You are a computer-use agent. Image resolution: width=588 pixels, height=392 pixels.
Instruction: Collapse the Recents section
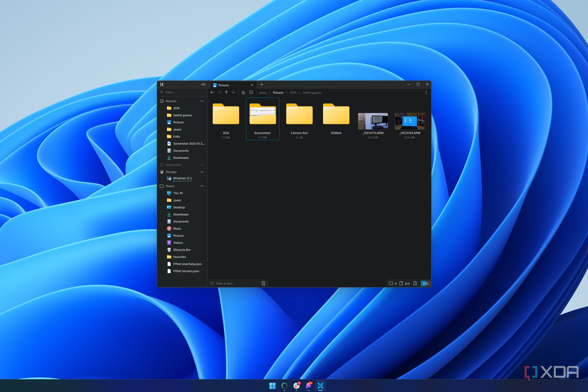tap(202, 101)
